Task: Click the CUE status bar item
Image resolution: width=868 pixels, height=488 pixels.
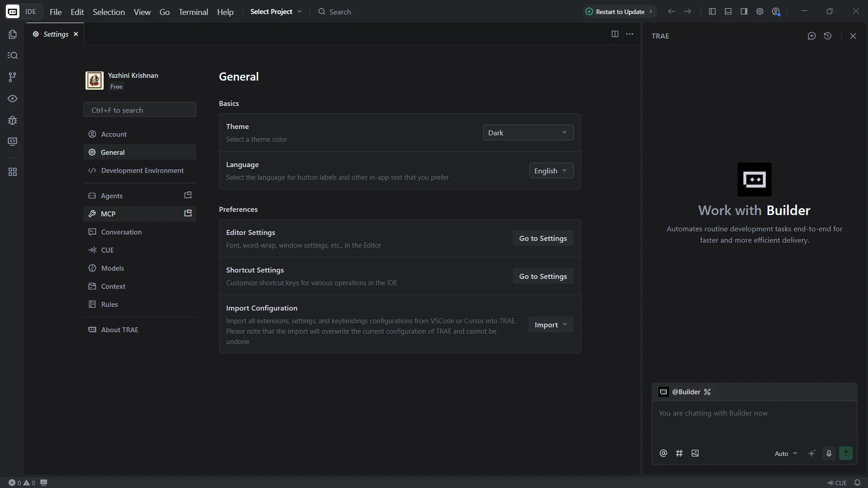Action: click(837, 483)
